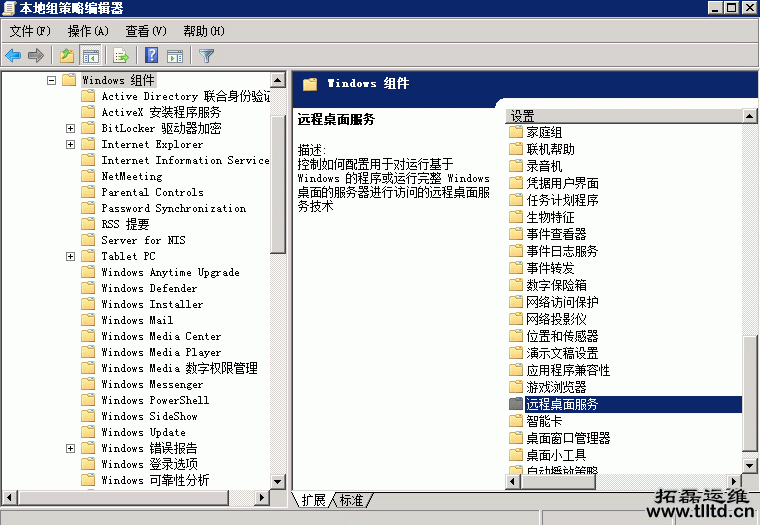Click the application icon in title bar
This screenshot has height=525, width=760.
[9, 8]
